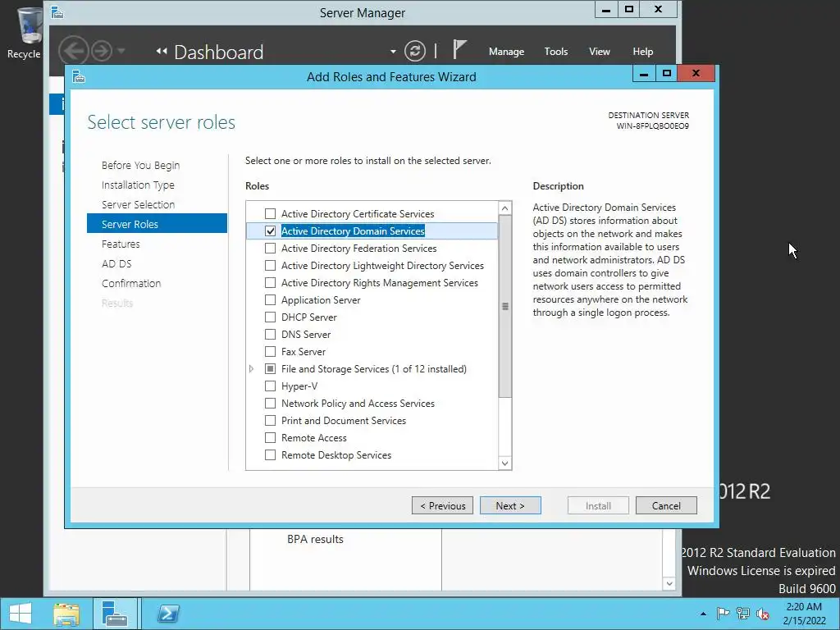Tick the DNS Server checkbox
Screen dimensions: 840x630
[x=271, y=335]
